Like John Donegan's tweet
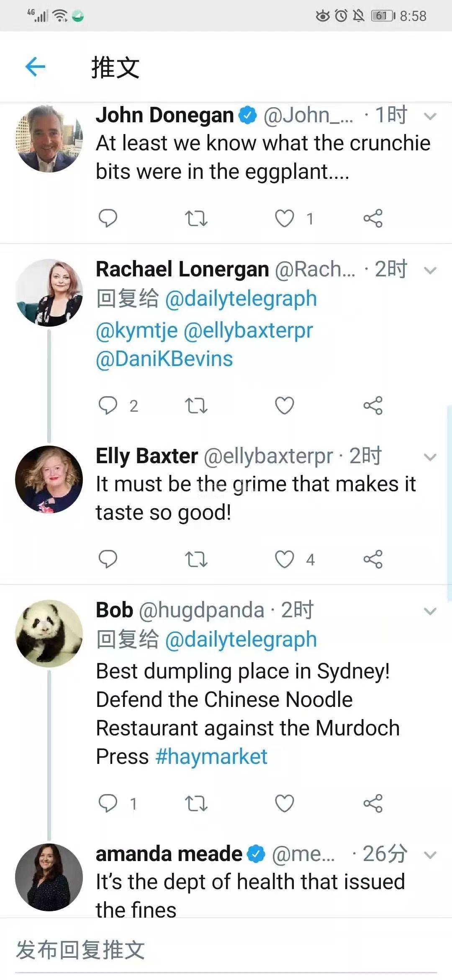 [285, 218]
